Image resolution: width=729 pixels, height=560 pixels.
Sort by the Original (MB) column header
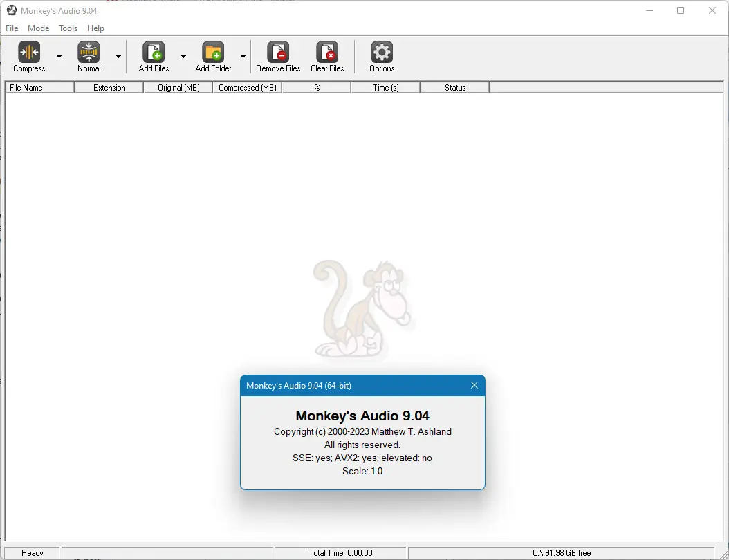click(178, 87)
